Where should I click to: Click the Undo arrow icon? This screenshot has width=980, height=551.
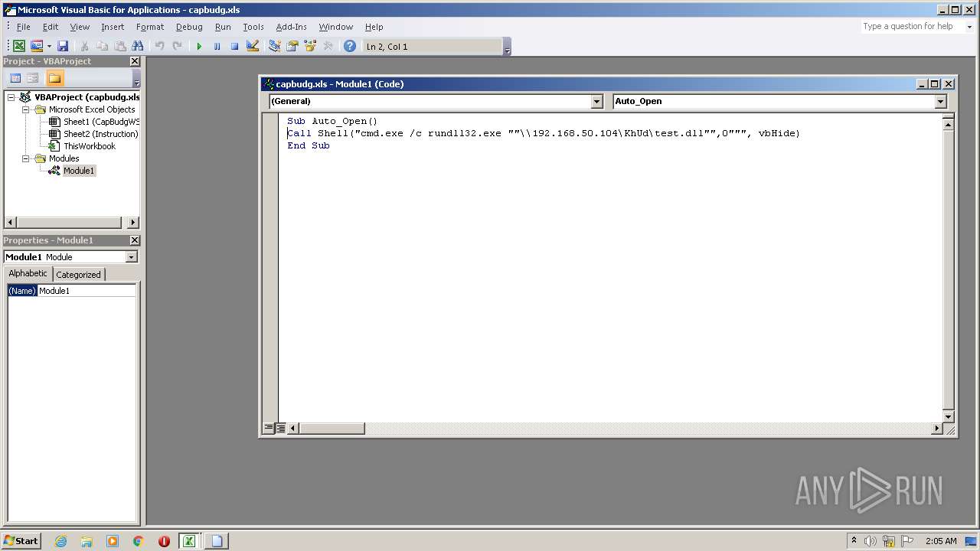pos(159,47)
